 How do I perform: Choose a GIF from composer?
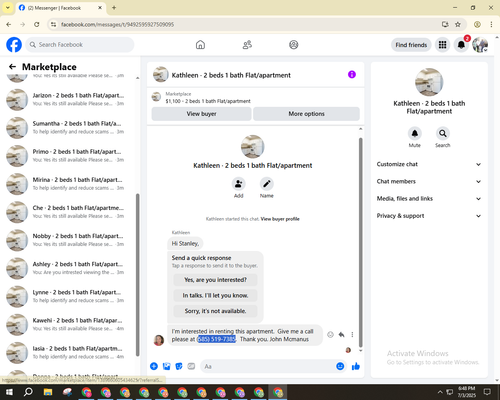pyautogui.click(x=191, y=366)
